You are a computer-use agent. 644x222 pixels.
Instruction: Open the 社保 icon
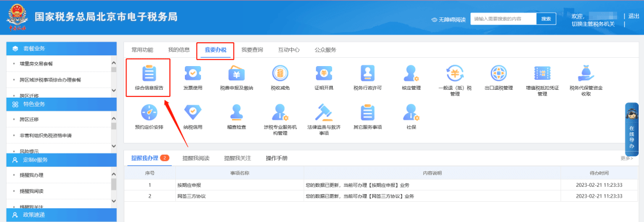411,113
